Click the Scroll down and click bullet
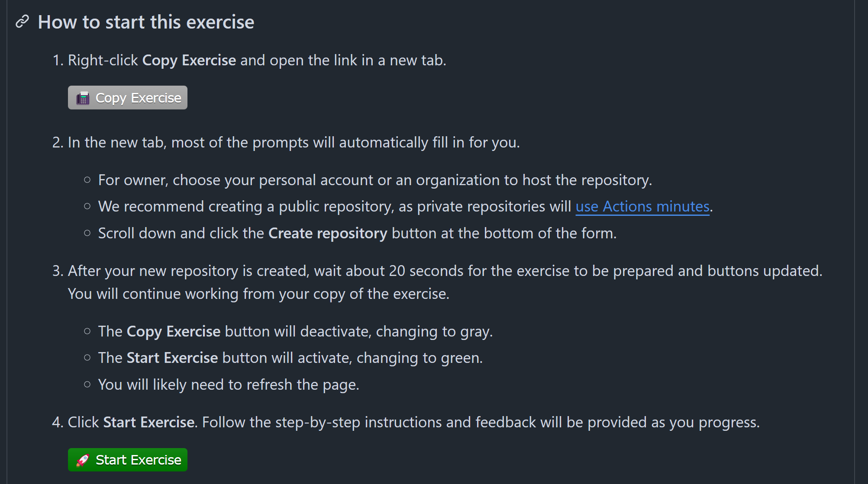 click(x=357, y=233)
